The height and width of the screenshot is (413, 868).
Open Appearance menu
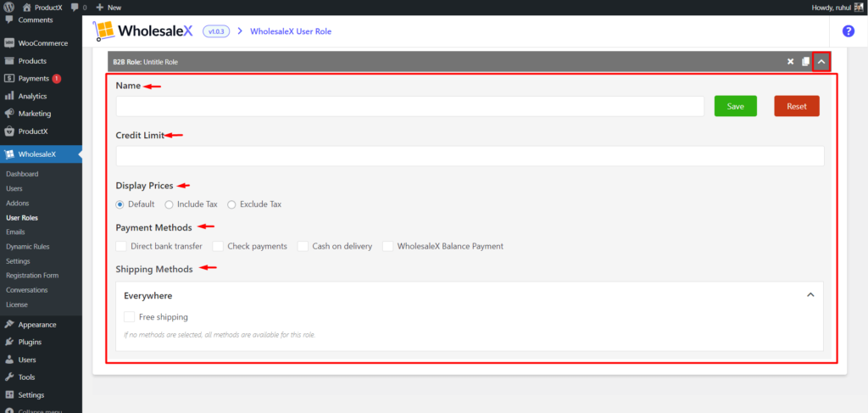37,325
